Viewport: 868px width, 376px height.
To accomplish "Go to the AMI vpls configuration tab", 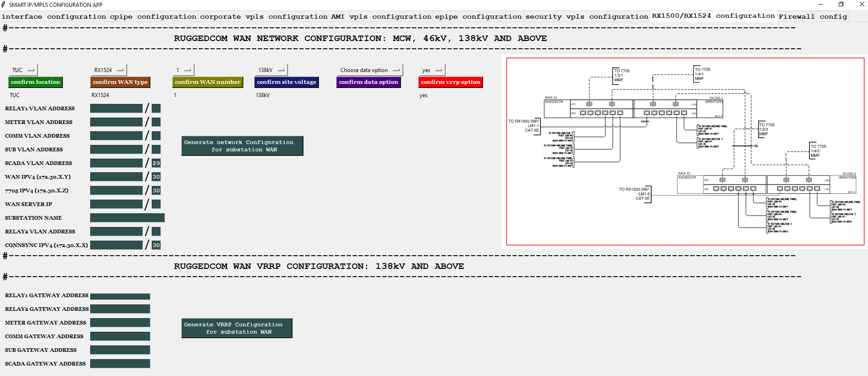I will click(x=381, y=16).
